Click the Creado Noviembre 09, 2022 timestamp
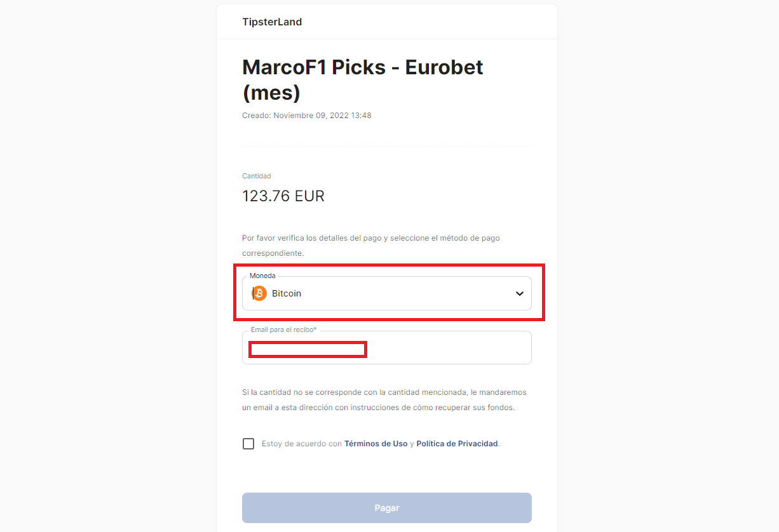 click(307, 116)
